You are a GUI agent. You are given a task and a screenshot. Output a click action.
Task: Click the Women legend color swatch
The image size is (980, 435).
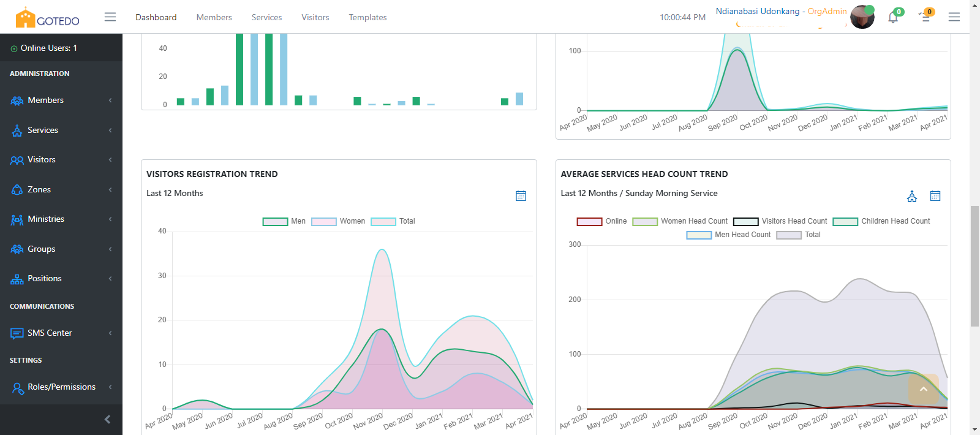(324, 222)
